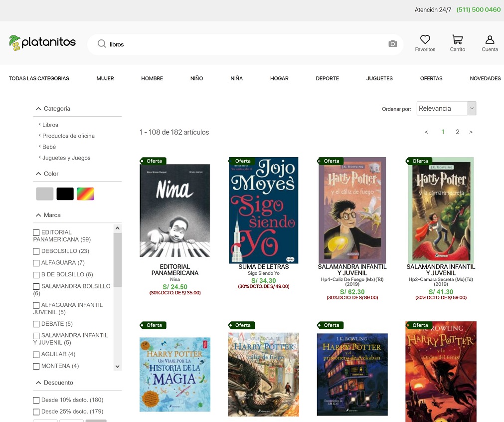
Task: Select Bebé category link
Action: (49, 147)
